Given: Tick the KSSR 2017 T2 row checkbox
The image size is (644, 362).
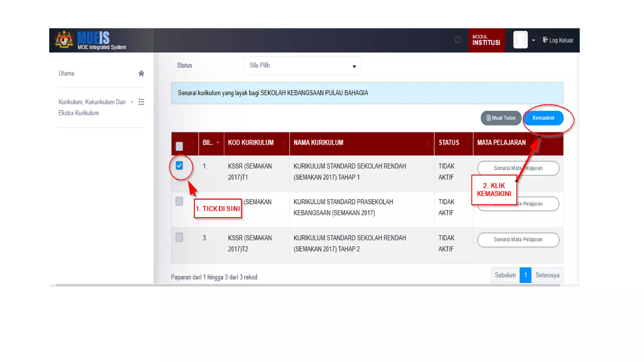Looking at the screenshot, I should (179, 237).
